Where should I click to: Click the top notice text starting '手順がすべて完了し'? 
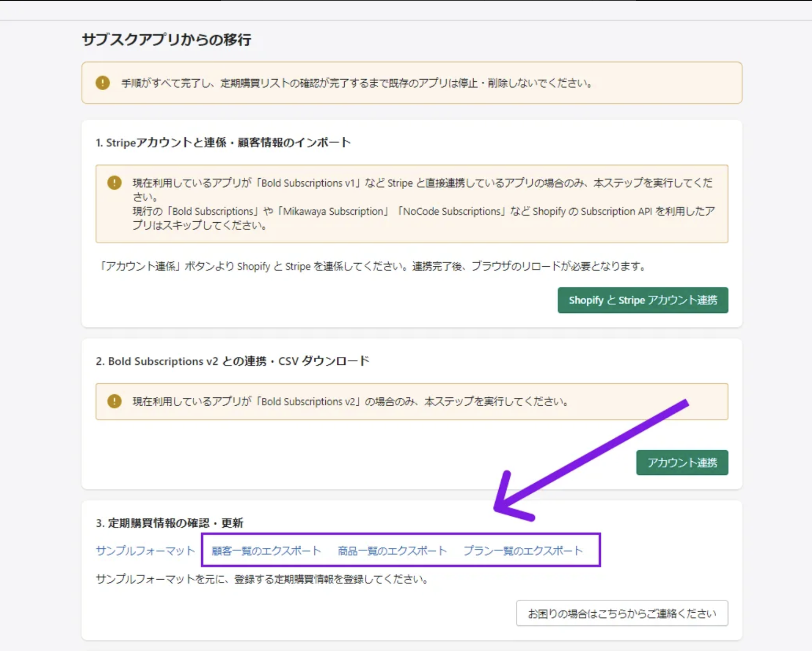357,83
